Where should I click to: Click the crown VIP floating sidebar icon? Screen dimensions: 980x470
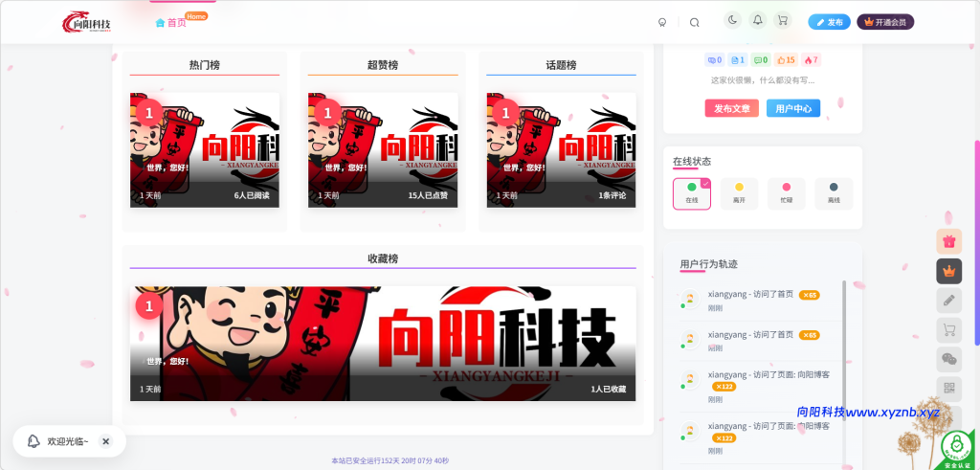click(948, 271)
